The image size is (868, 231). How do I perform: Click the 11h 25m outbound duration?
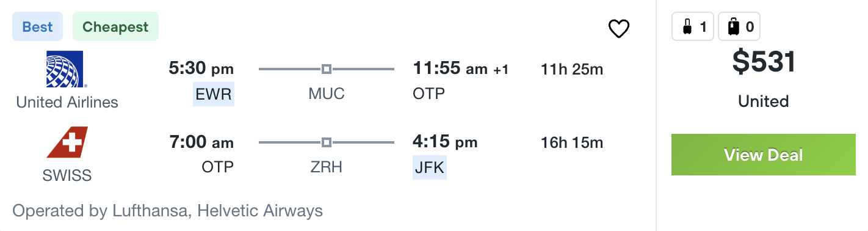click(x=572, y=69)
